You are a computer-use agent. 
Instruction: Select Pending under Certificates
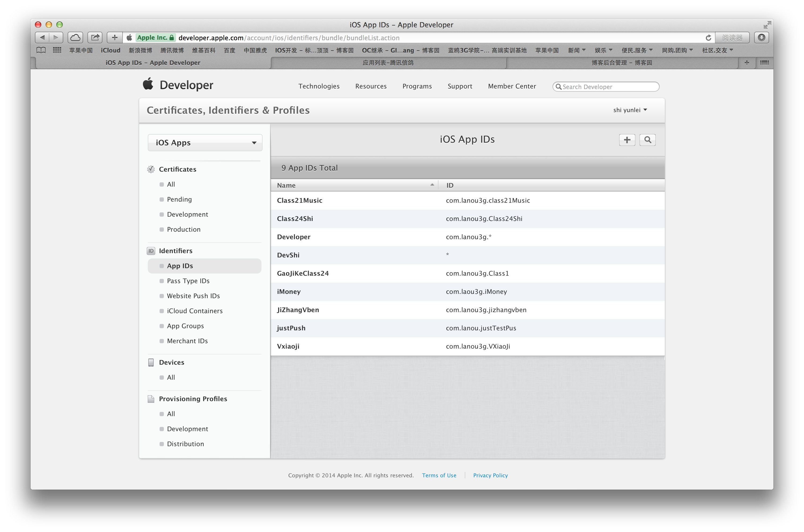coord(179,199)
